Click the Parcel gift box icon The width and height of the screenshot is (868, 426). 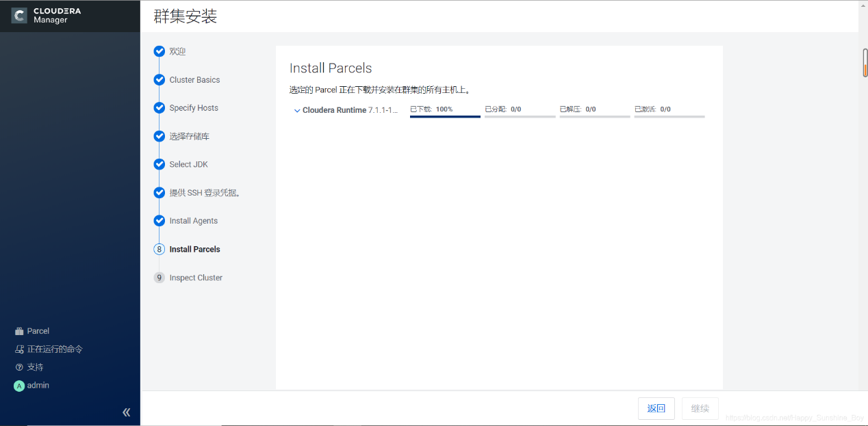tap(19, 332)
